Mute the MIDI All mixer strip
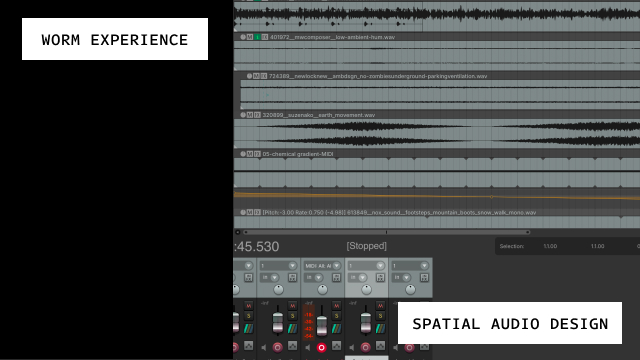640x360 pixels. tap(336, 306)
